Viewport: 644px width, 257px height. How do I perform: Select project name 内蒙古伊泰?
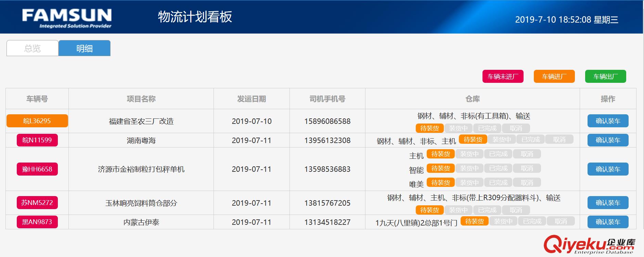pos(141,222)
